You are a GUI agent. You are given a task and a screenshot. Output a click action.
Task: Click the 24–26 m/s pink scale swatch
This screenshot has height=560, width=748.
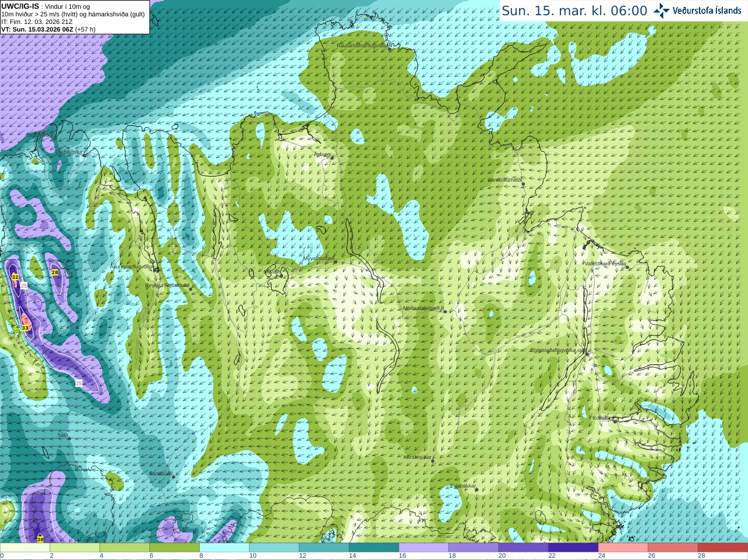click(x=623, y=548)
